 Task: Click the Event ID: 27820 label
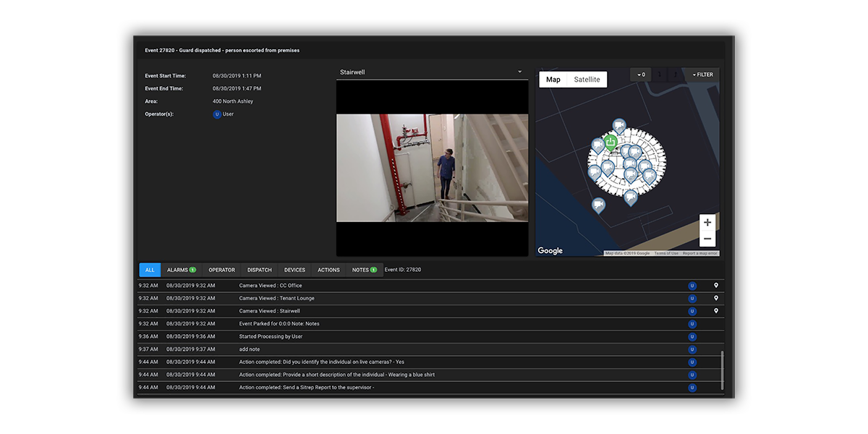[403, 270]
